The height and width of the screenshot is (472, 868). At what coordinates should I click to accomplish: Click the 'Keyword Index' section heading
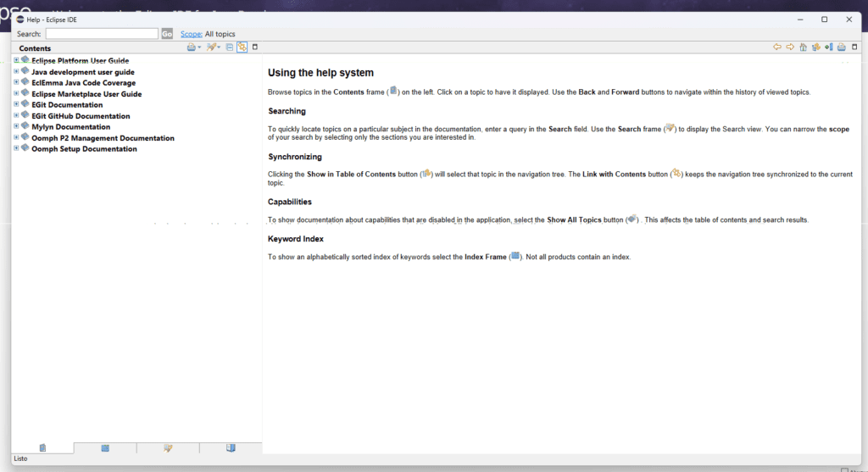coord(296,239)
